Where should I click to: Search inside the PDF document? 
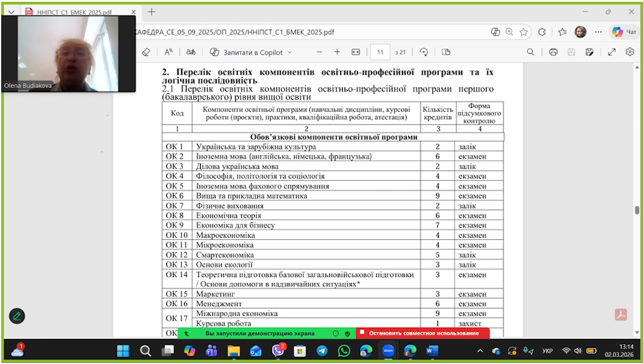[x=530, y=52]
